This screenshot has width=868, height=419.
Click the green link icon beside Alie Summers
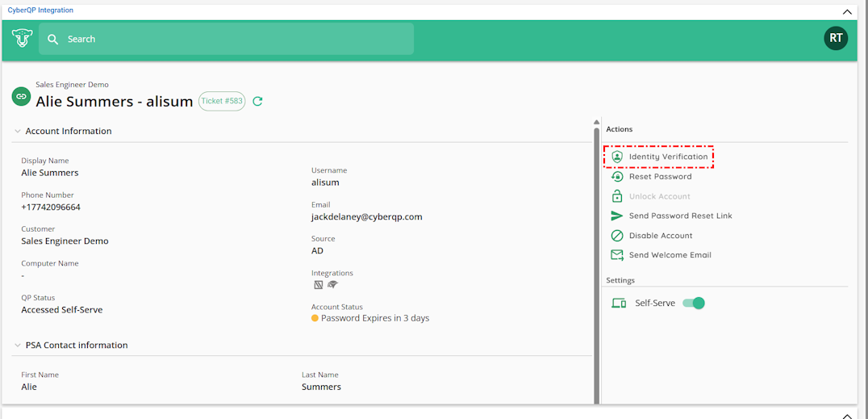coord(21,96)
